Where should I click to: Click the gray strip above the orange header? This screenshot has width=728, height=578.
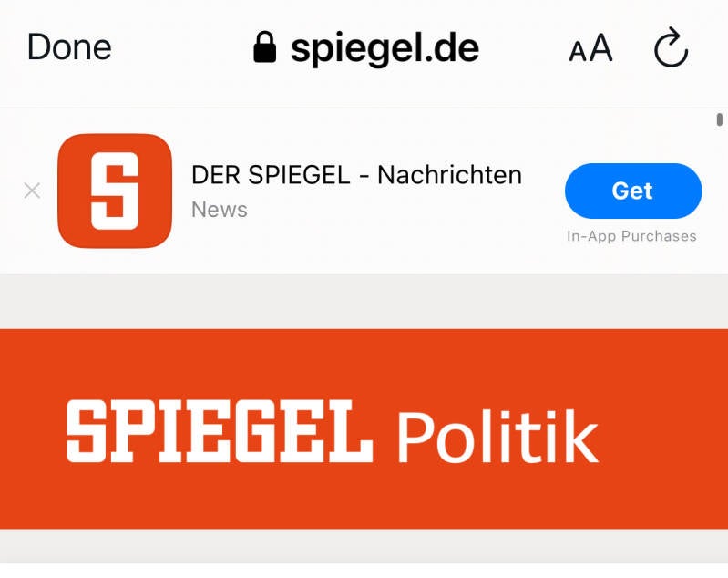[x=364, y=301]
